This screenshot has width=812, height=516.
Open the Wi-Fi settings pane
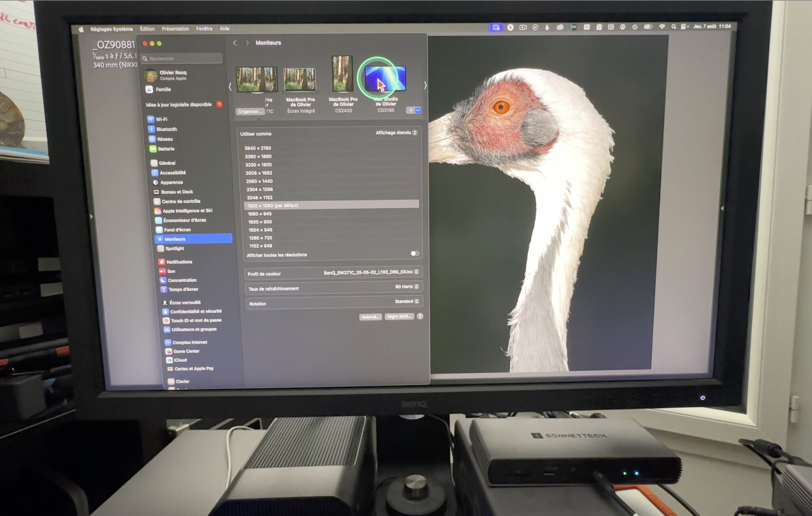[x=157, y=119]
